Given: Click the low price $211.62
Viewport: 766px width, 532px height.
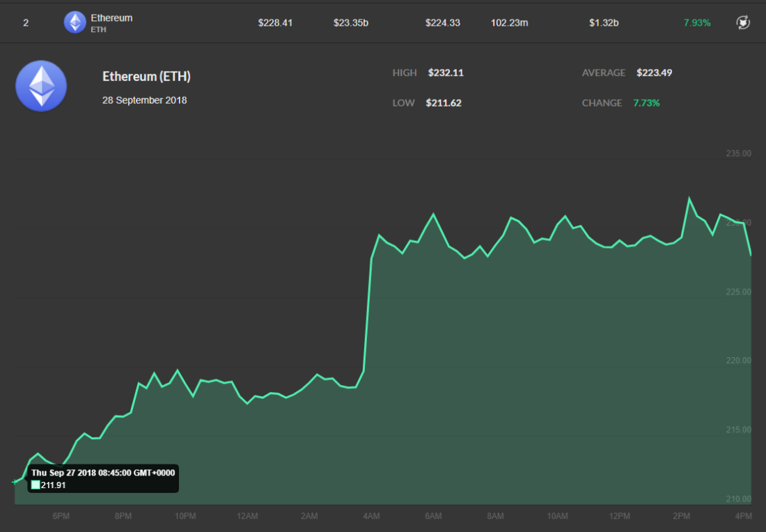Looking at the screenshot, I should pyautogui.click(x=444, y=103).
